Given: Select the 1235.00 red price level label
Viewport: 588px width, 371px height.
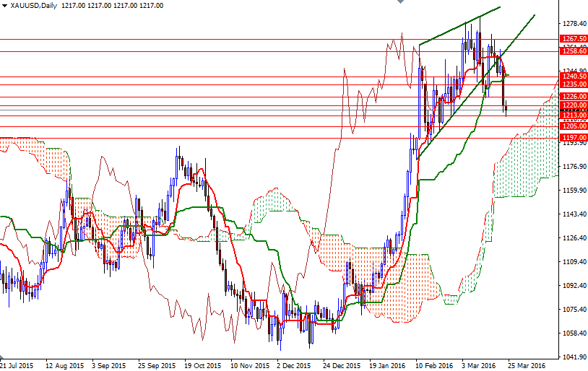Looking at the screenshot, I should pos(574,84).
